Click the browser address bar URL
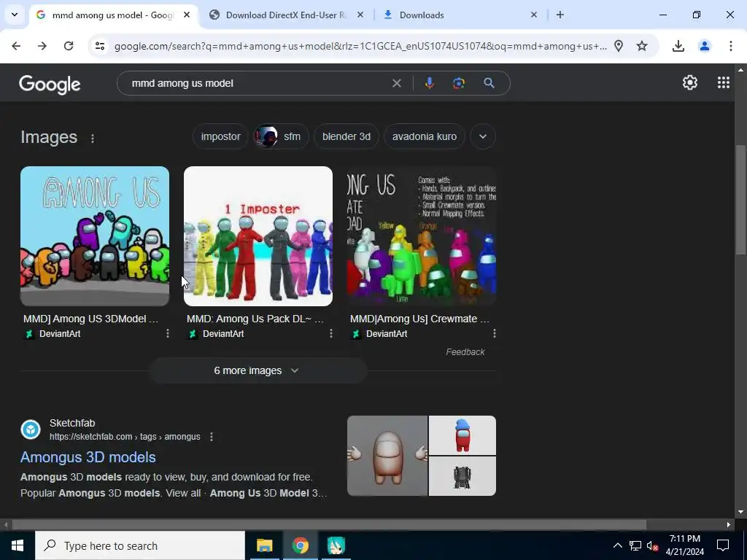This screenshot has height=560, width=747. (360, 46)
